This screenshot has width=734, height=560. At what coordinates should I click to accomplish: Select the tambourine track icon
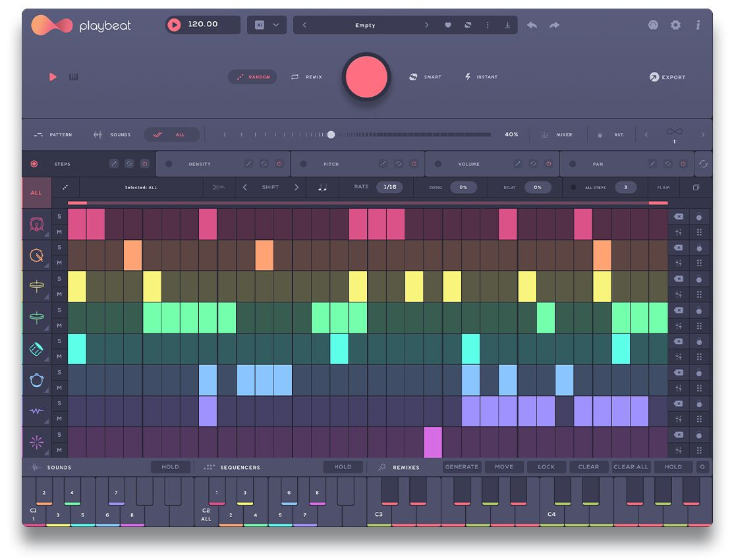[36, 380]
